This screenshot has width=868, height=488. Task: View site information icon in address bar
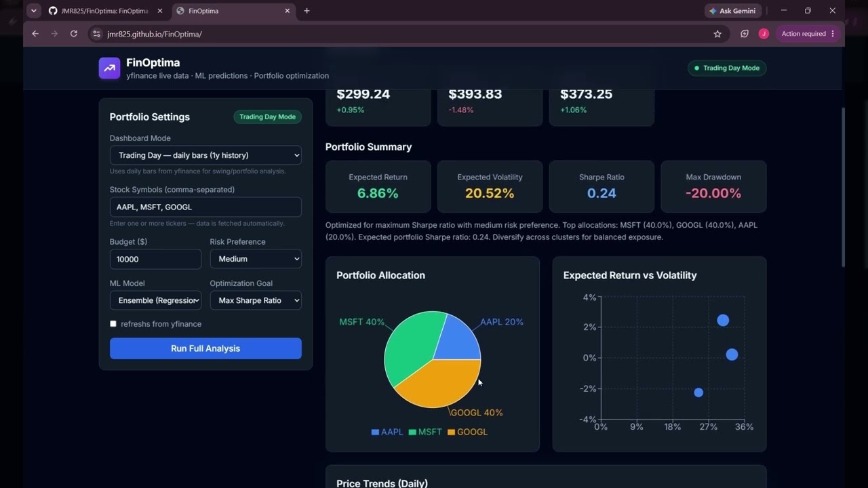point(96,34)
